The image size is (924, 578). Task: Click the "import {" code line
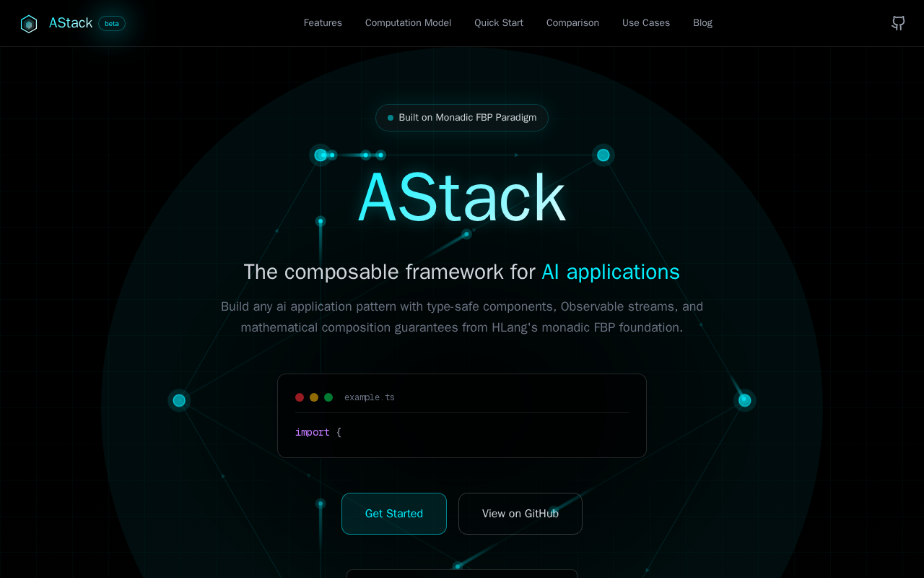318,432
